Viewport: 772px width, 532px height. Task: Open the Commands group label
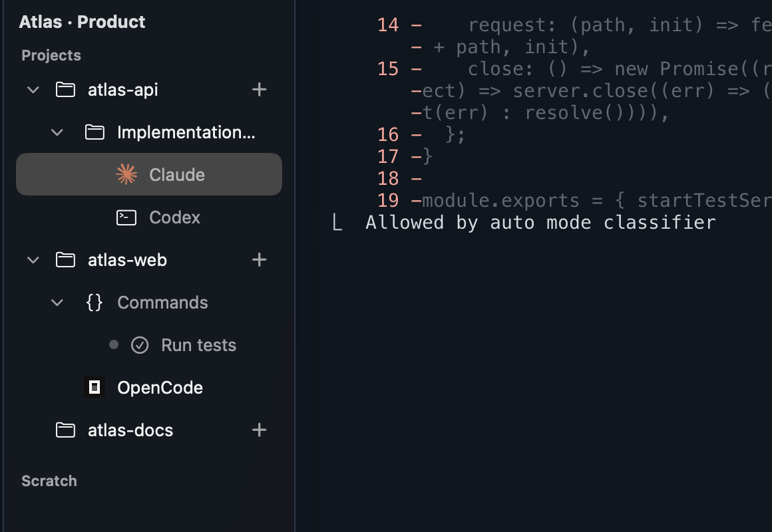tap(162, 303)
